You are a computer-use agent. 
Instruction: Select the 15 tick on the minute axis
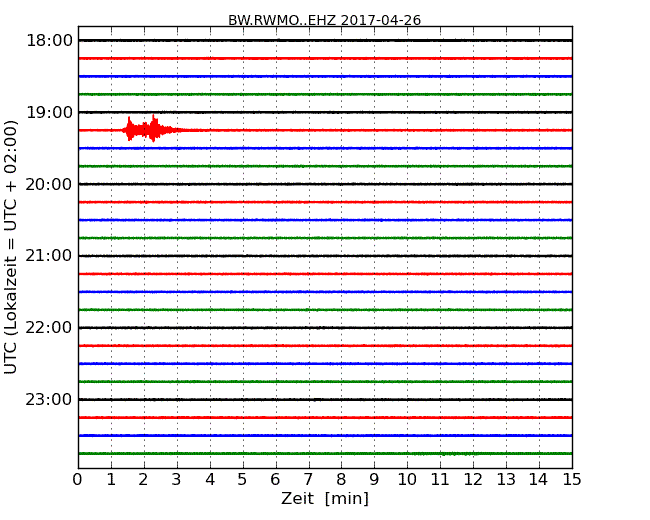coord(572,480)
